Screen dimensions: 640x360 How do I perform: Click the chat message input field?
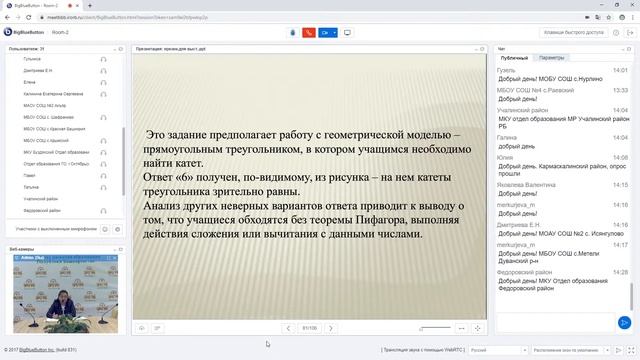pos(556,323)
